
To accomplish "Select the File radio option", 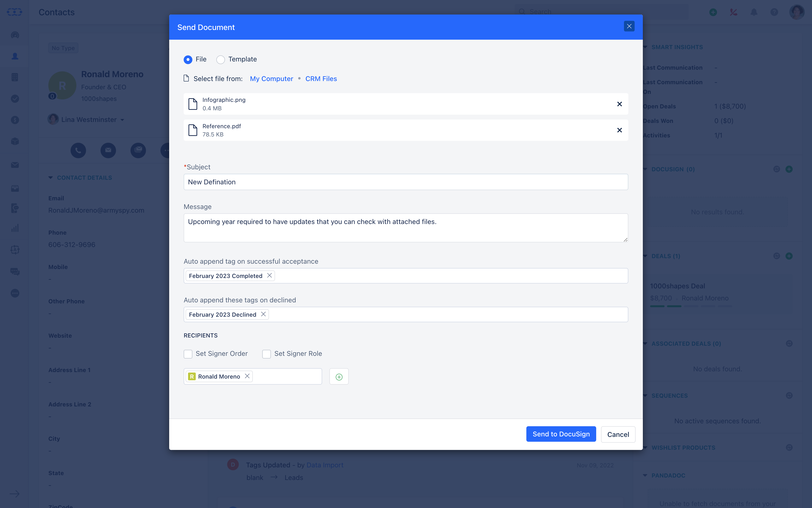I will click(x=188, y=60).
